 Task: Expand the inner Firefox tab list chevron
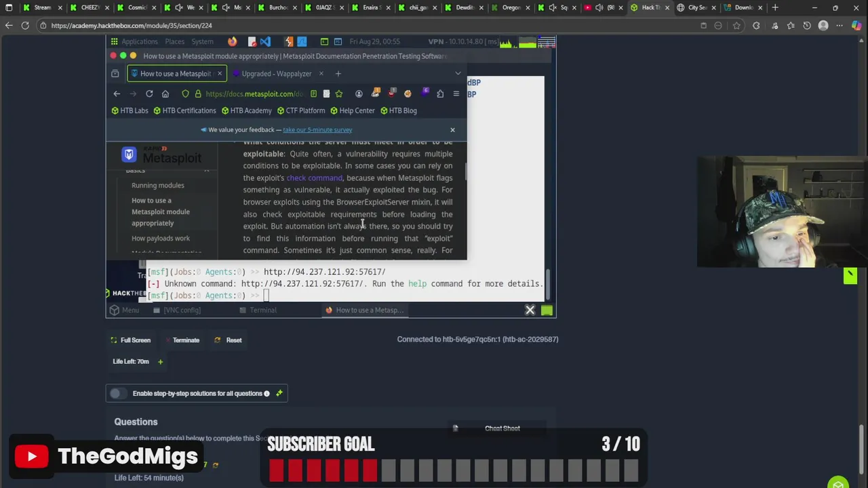coord(458,73)
